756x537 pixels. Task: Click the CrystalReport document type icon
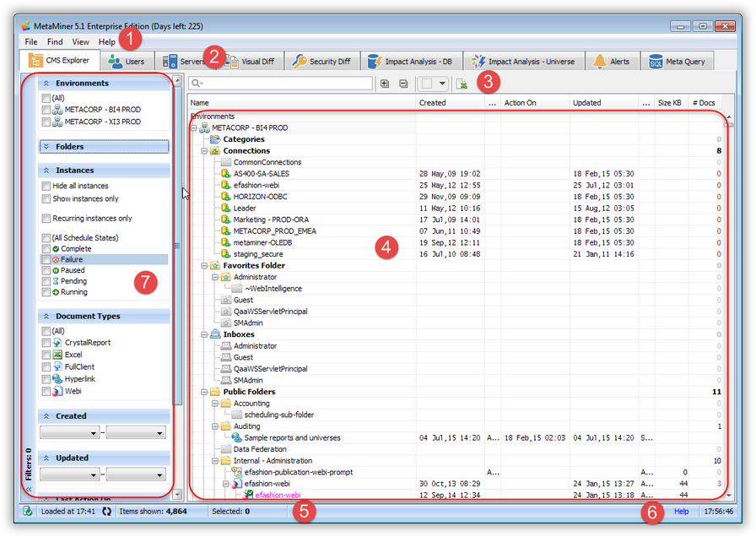(x=57, y=342)
